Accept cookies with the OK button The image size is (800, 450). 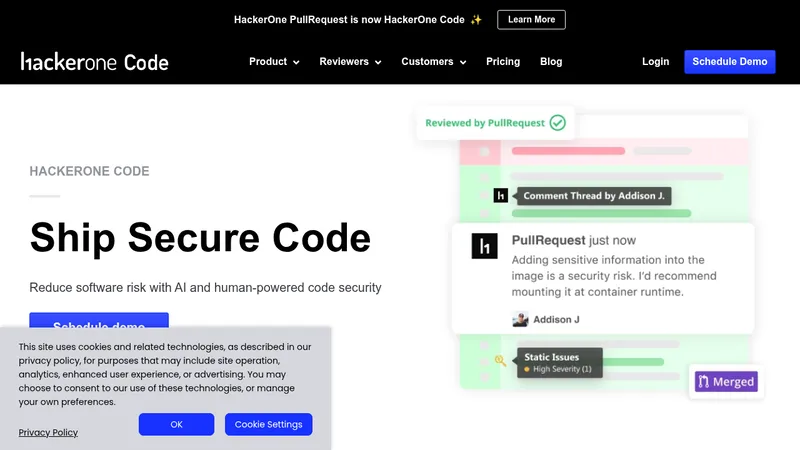pos(177,424)
